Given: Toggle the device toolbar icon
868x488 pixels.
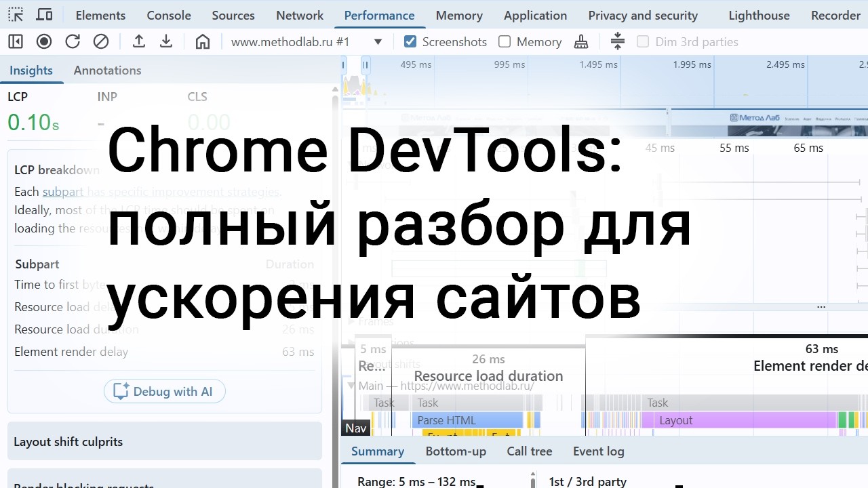Looking at the screenshot, I should [44, 15].
